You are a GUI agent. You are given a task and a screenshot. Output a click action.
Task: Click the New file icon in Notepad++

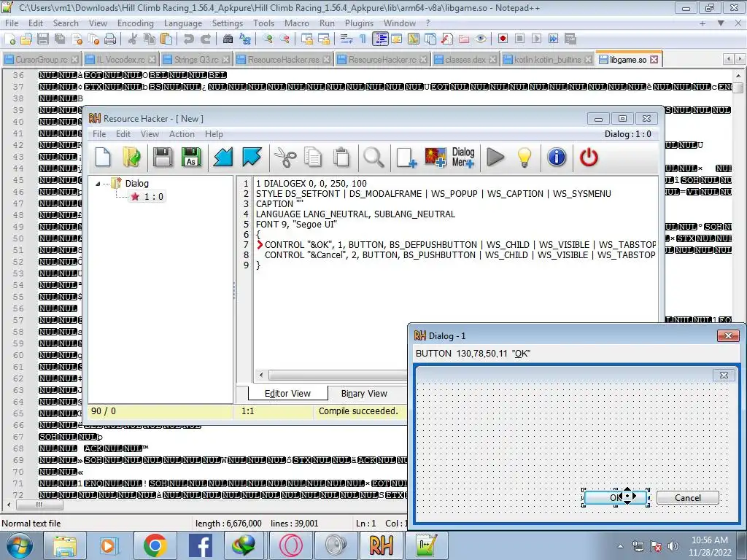[x=10, y=39]
